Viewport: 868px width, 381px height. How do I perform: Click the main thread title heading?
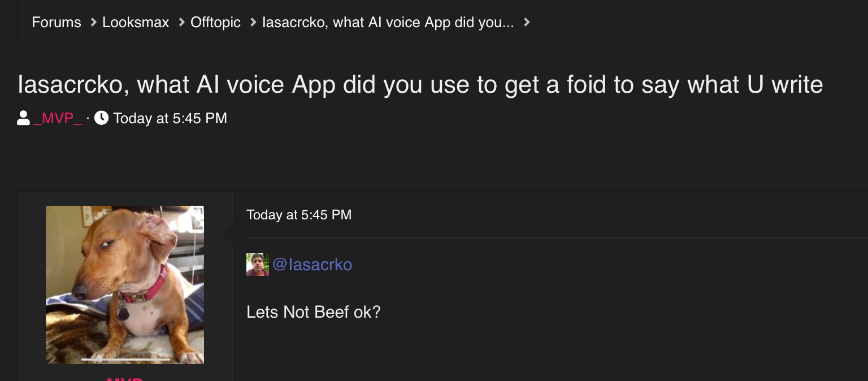click(420, 85)
